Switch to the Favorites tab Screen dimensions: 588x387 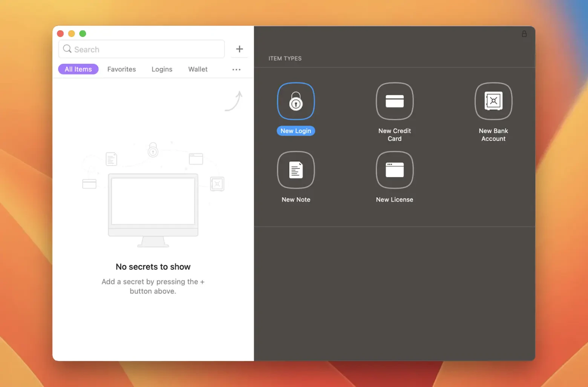121,69
